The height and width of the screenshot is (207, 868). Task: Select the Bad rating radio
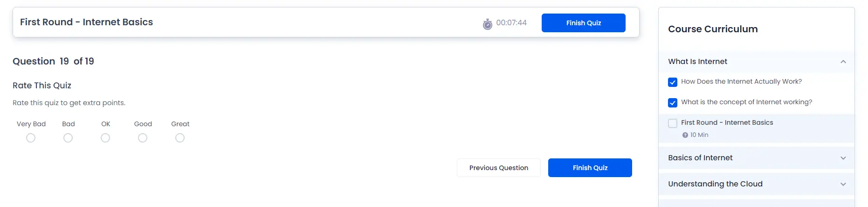click(x=68, y=138)
